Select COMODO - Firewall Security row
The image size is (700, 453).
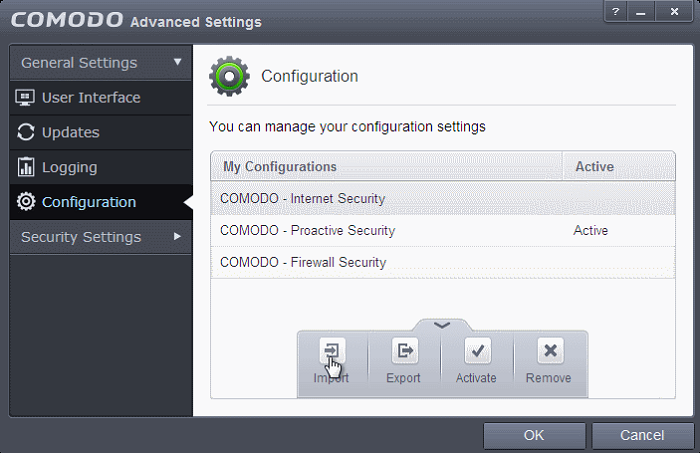(x=443, y=262)
